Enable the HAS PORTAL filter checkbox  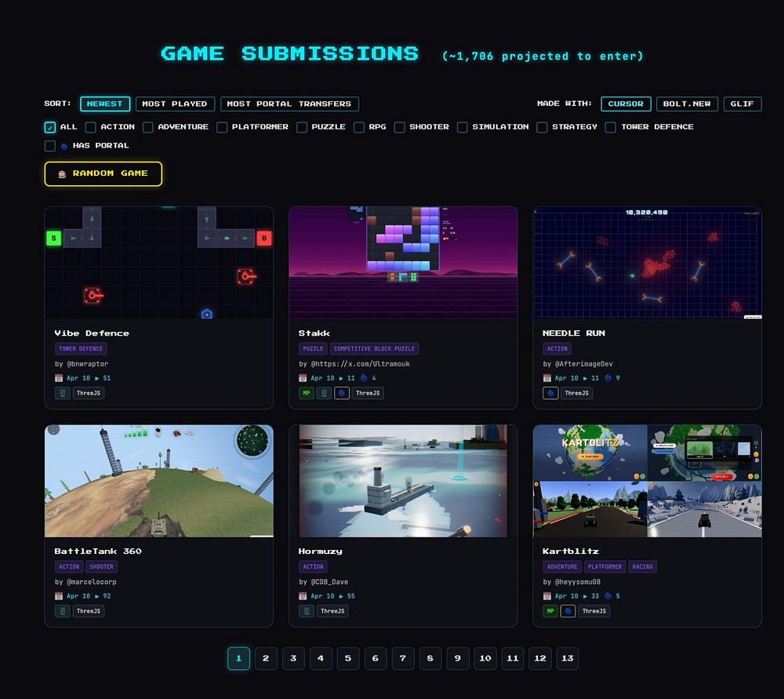pyautogui.click(x=50, y=146)
